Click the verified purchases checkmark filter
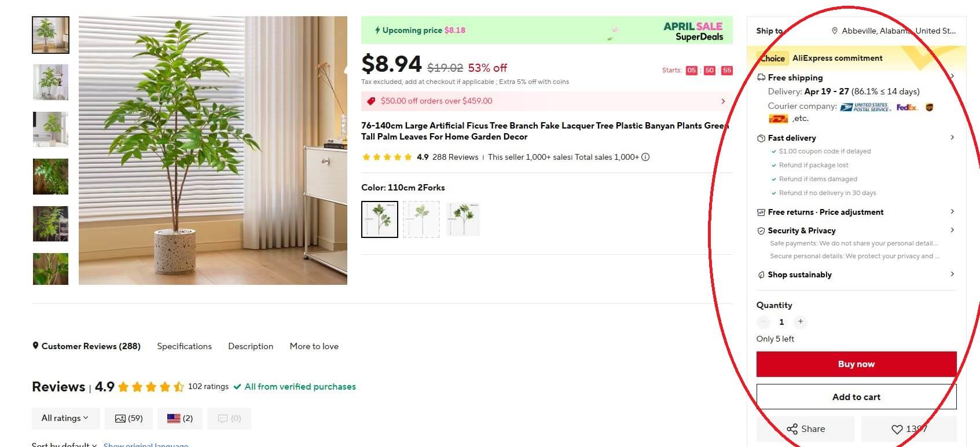The width and height of the screenshot is (980, 447). pyautogui.click(x=237, y=387)
